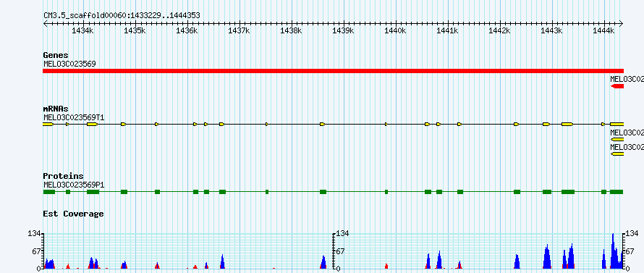The image size is (644, 273).
Task: Click the yellow exon near 1438.6k
Action: 323,124
